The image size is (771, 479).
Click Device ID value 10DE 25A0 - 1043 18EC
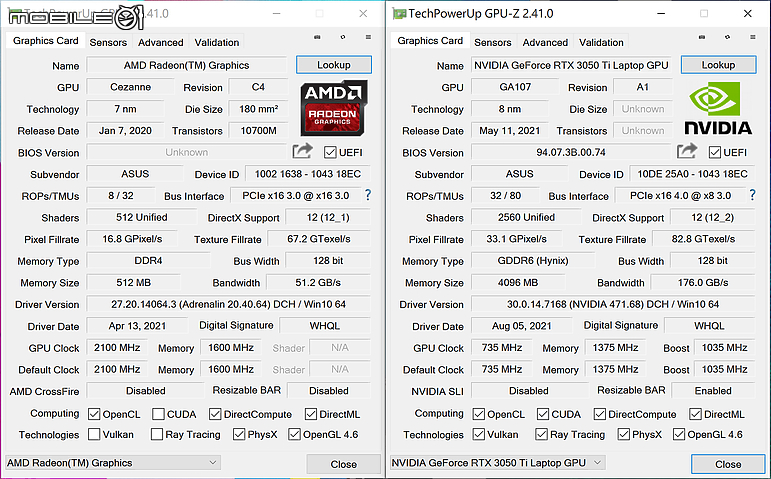pos(692,174)
